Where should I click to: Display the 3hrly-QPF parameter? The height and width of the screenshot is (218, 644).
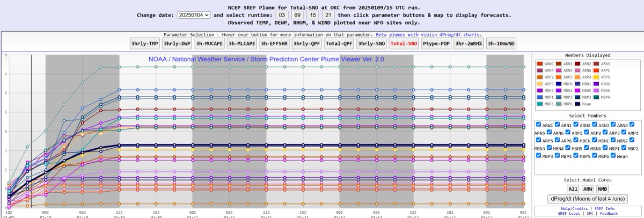306,44
